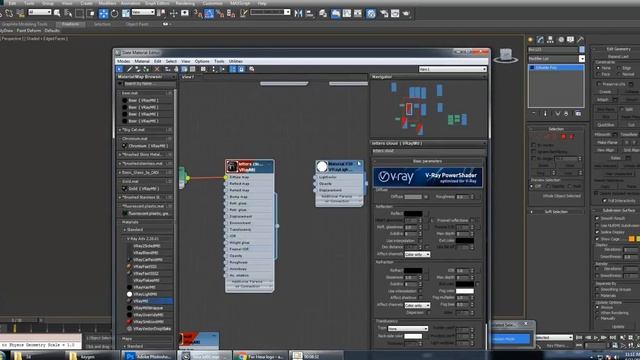Open view name dropdown at Slate toolbar right
The width and height of the screenshot is (640, 360).
(x=453, y=69)
